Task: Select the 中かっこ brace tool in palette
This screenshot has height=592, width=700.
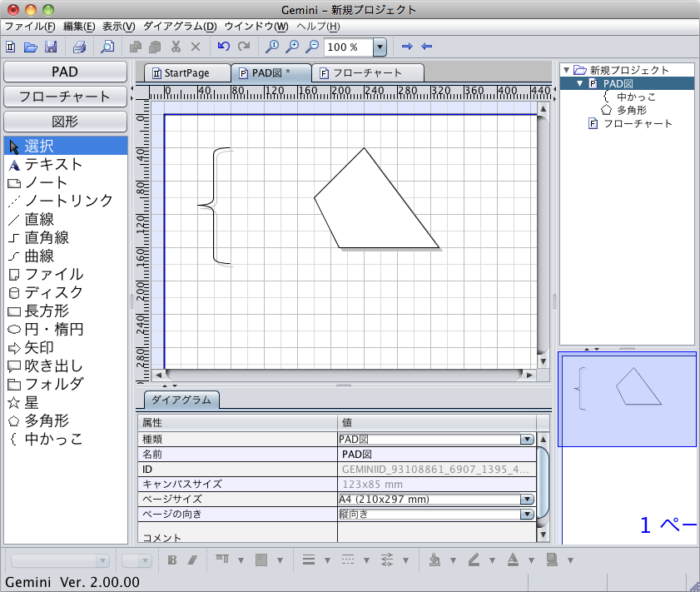Action: (x=66, y=439)
